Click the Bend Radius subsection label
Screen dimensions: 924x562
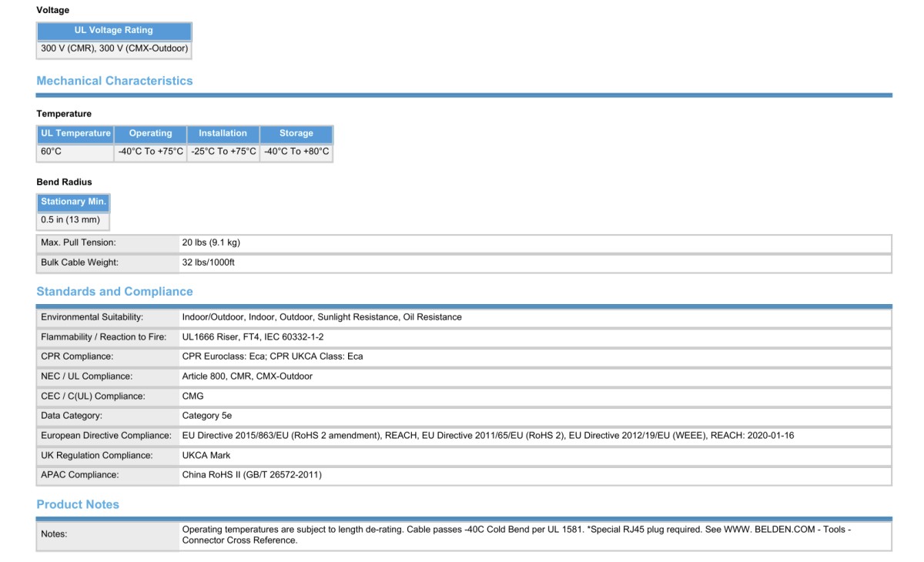[x=64, y=182]
